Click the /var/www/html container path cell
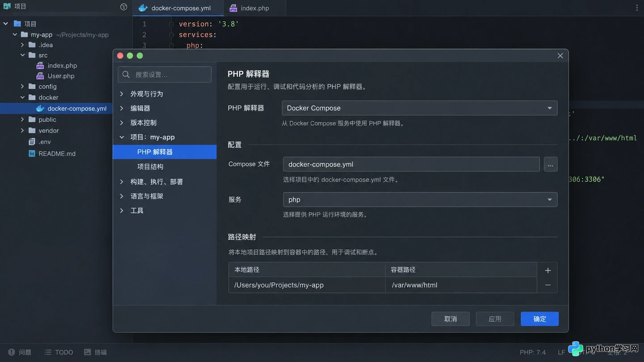Screen dimensions: 644x362 coord(461,285)
